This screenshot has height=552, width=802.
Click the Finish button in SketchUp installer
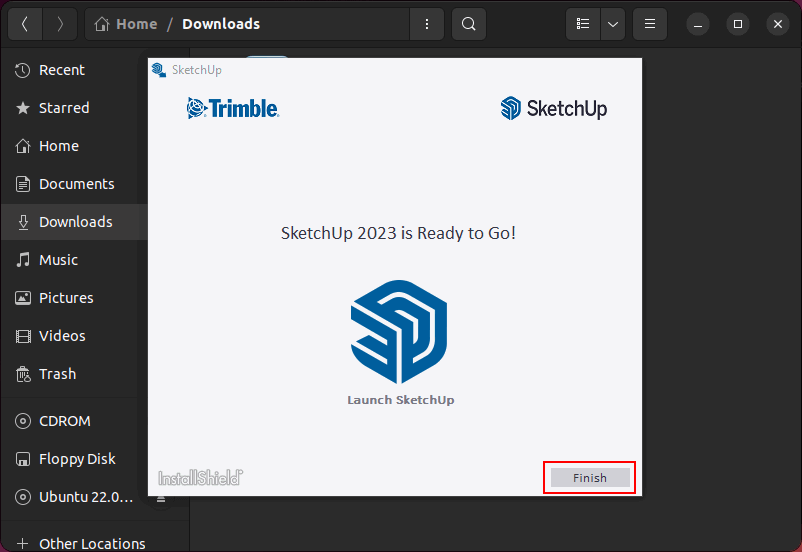[x=590, y=478]
